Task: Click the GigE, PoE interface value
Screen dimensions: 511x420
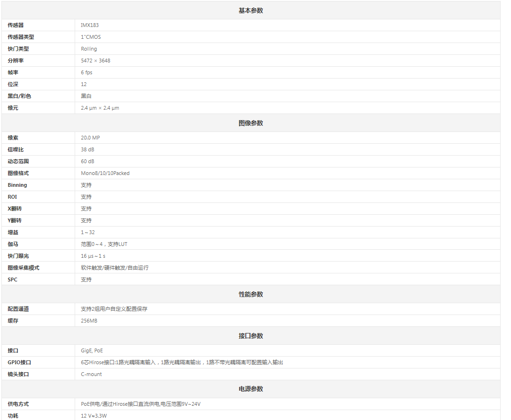Action: tap(92, 350)
